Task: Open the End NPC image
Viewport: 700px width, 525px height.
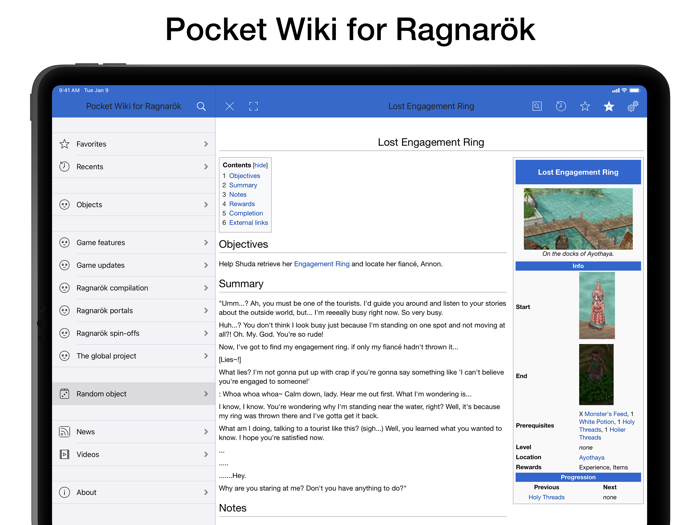Action: [x=596, y=375]
